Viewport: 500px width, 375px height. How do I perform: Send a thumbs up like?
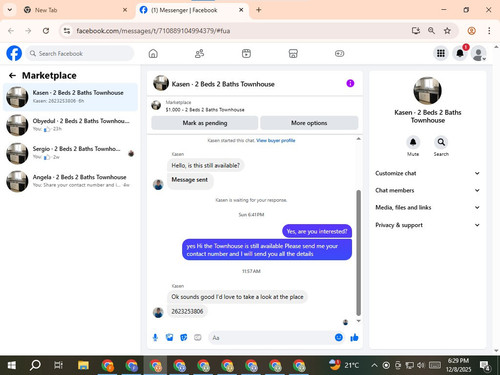tap(354, 338)
